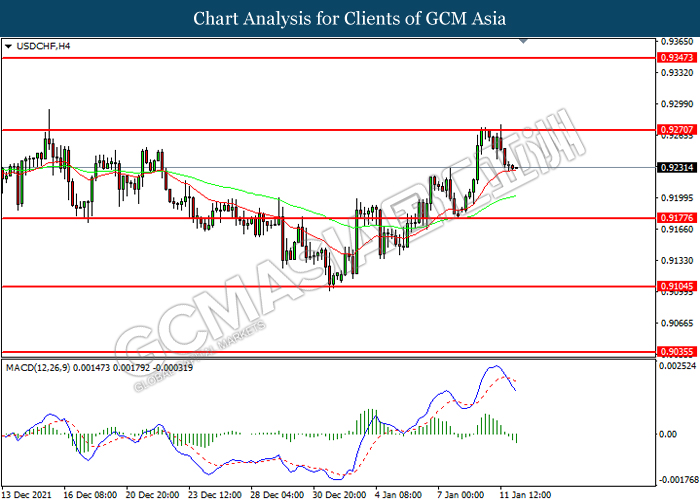Viewport: 700px width, 500px height.
Task: Click the 28 Dec 04:00 time label
Action: (x=277, y=495)
